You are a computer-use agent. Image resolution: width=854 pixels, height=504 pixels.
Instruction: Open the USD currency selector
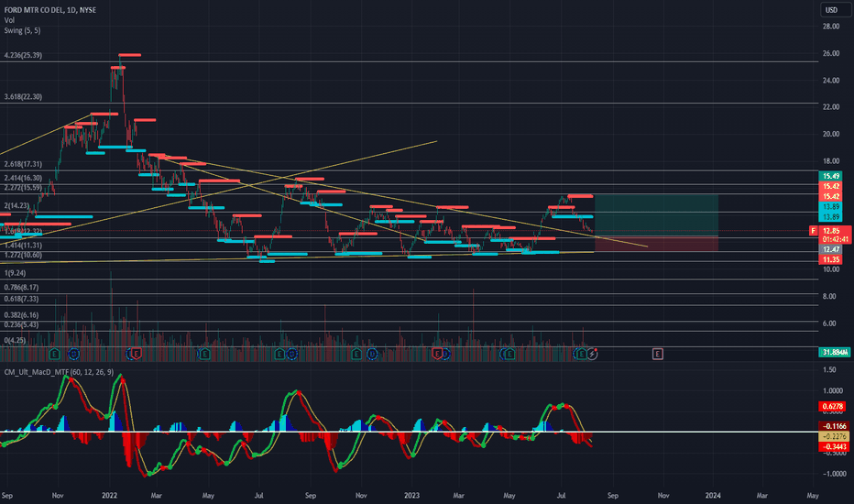pos(834,10)
